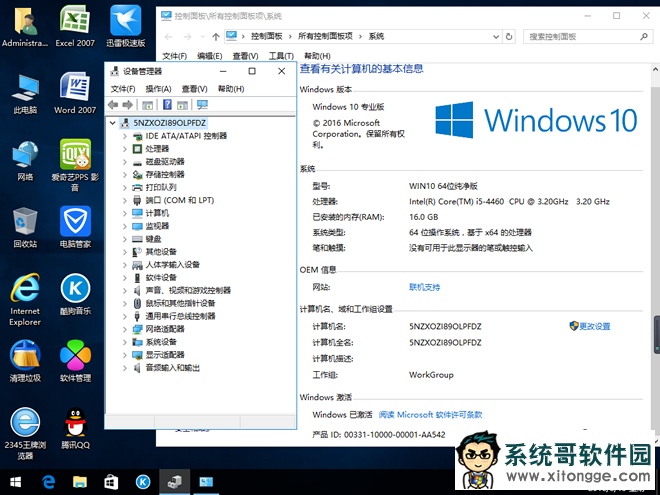Click 系统 in the address breadcrumb

tap(376, 36)
